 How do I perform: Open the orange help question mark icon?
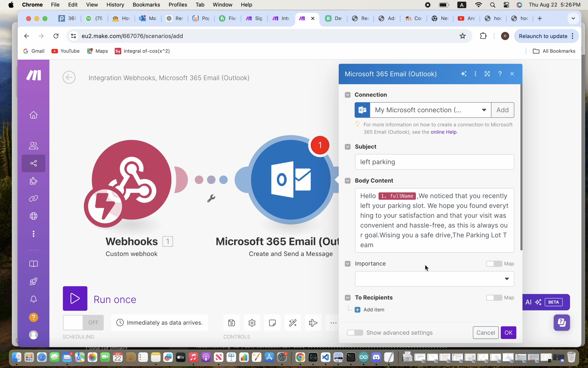33,317
